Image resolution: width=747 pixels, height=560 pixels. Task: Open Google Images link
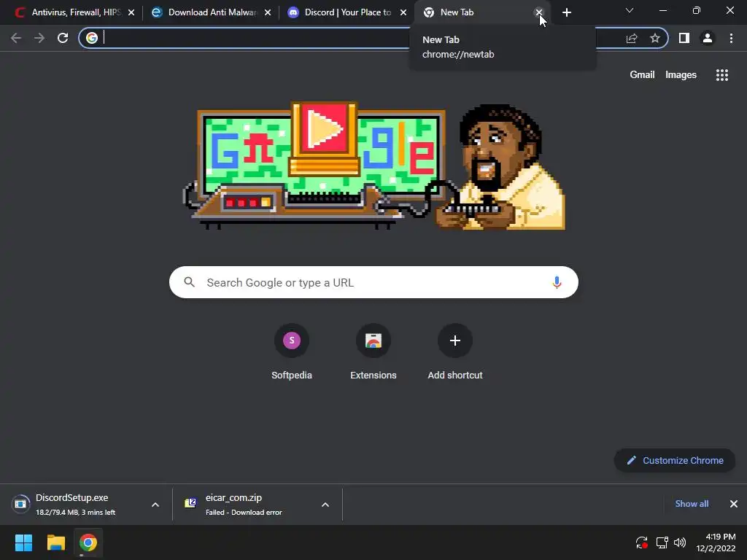pyautogui.click(x=681, y=75)
